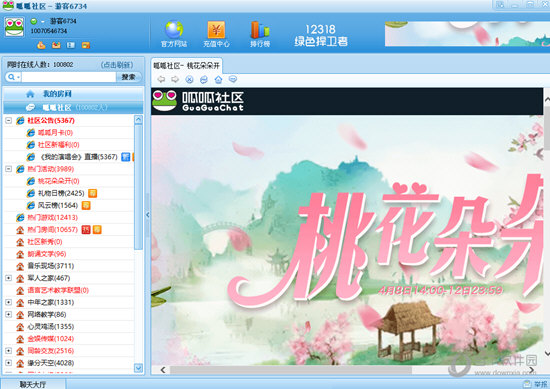Open 礼物日榜(2425) entry
Image resolution: width=550 pixels, height=389 pixels.
click(x=61, y=193)
